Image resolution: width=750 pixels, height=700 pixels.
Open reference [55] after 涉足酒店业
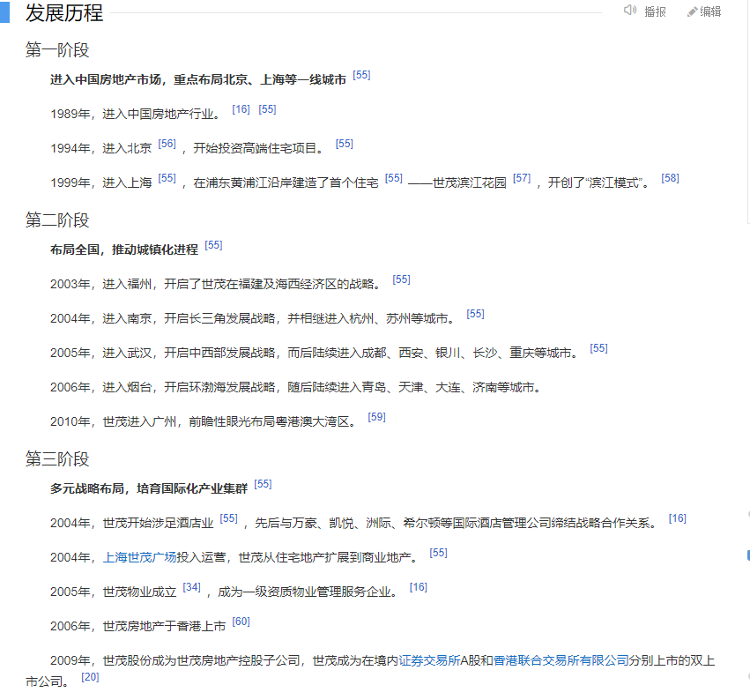click(x=228, y=519)
